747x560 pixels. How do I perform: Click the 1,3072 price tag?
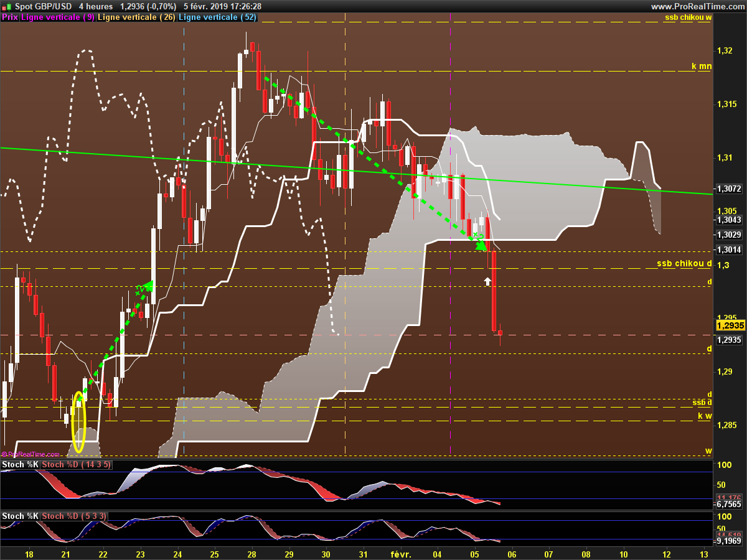[729, 189]
